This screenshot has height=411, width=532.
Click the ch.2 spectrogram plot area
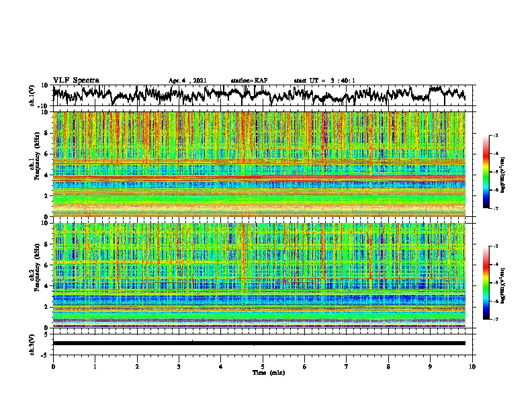coord(259,275)
